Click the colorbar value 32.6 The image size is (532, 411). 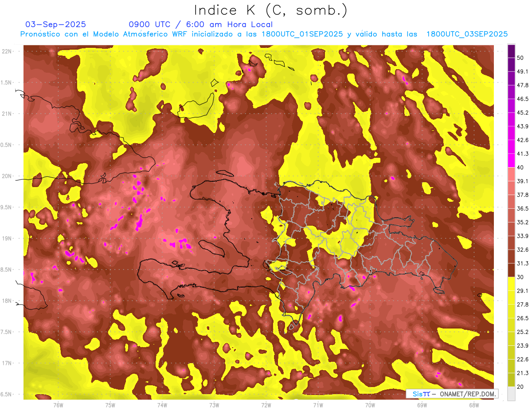click(522, 250)
